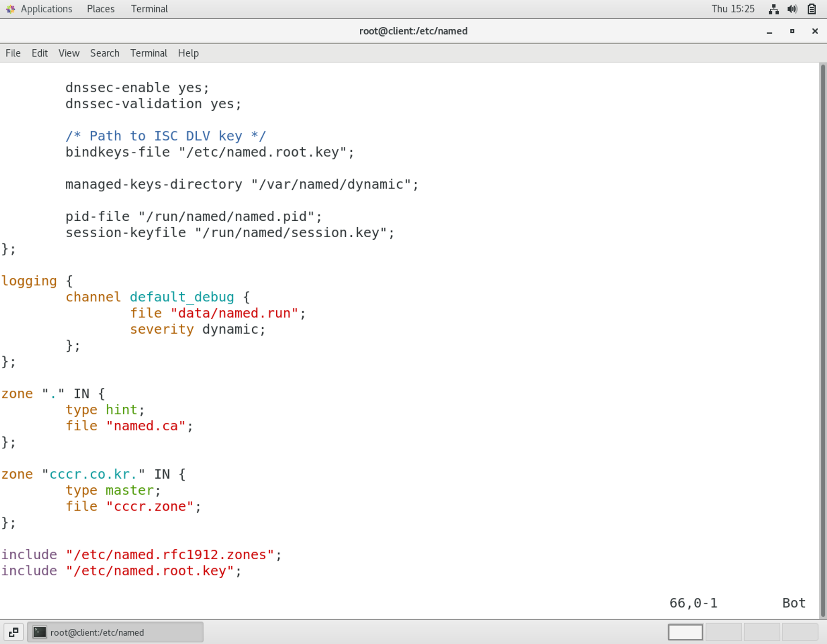Switch to the first workspace in the pager
827x644 pixels.
click(685, 632)
